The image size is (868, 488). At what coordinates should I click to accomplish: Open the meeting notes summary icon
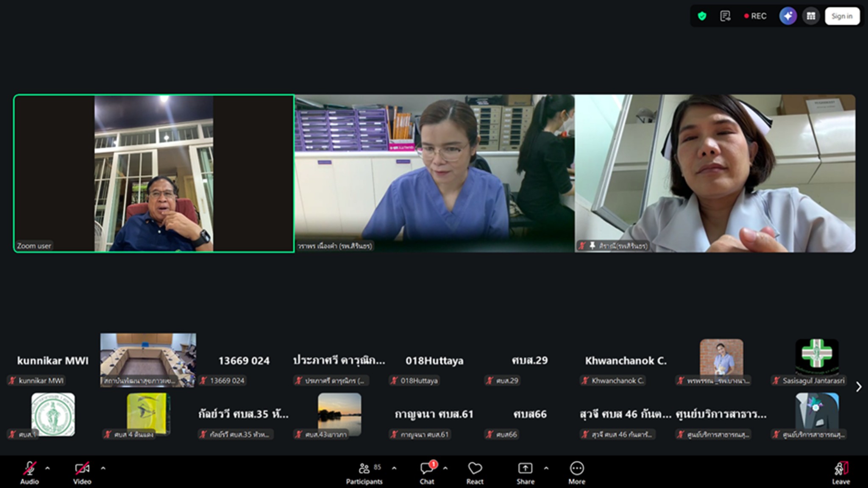coord(725,16)
